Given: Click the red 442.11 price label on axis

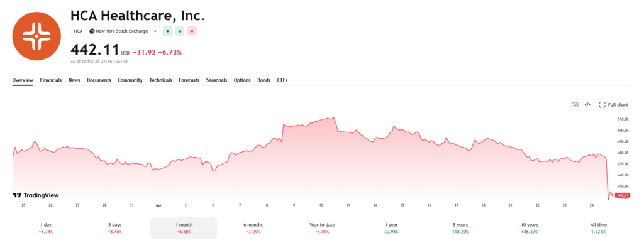Looking at the screenshot, I should (623, 195).
